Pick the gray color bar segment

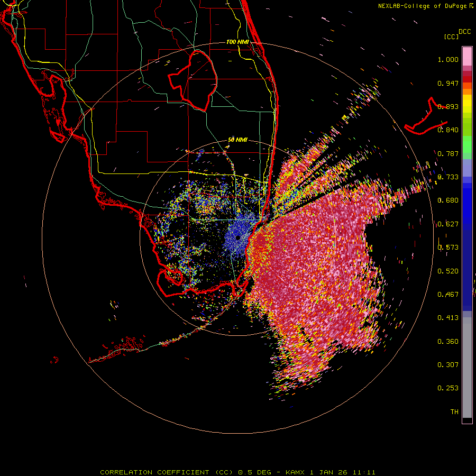(467, 368)
